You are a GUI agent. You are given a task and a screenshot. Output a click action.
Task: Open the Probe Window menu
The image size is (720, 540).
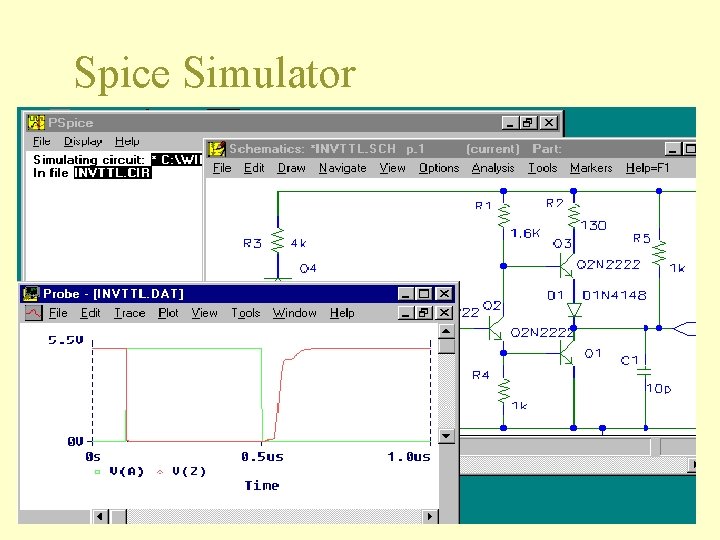(294, 313)
